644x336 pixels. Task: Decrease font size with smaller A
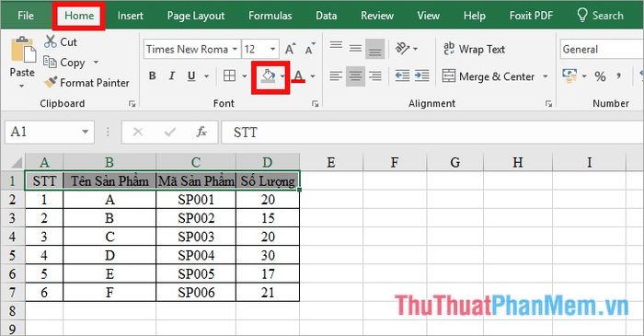[x=310, y=50]
